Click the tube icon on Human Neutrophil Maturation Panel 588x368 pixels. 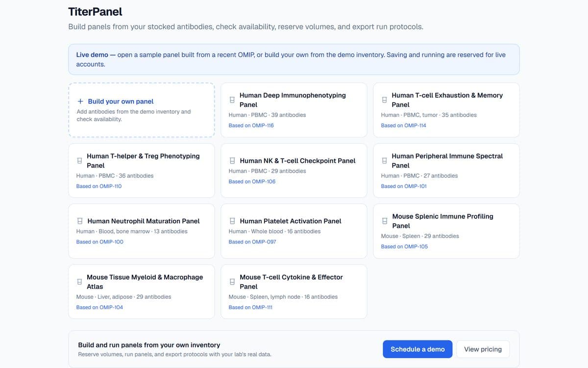tap(79, 221)
